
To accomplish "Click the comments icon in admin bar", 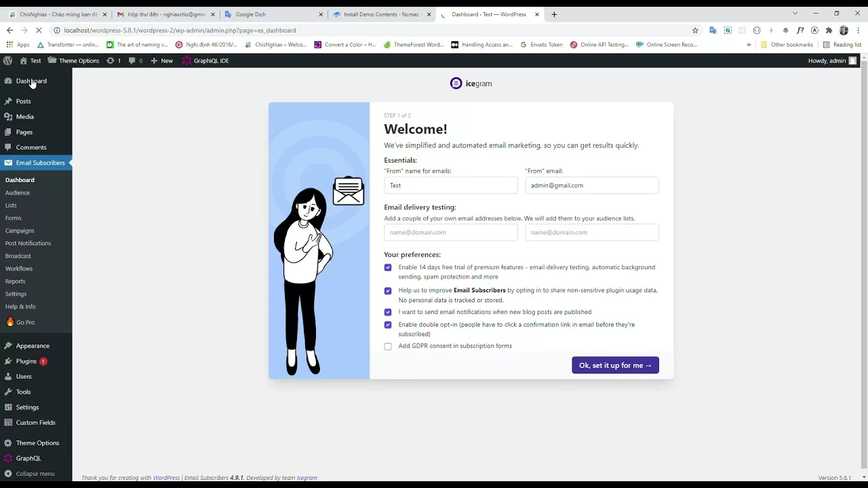I will click(x=132, y=60).
